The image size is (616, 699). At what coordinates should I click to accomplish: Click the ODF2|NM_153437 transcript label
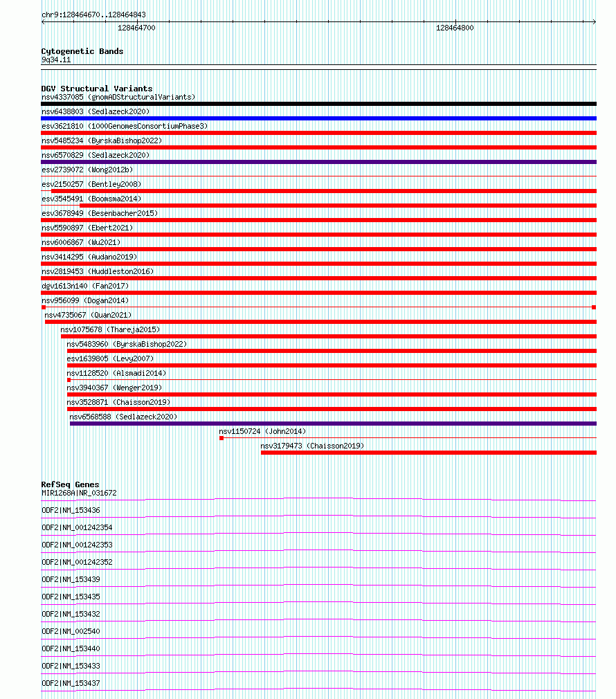point(71,683)
